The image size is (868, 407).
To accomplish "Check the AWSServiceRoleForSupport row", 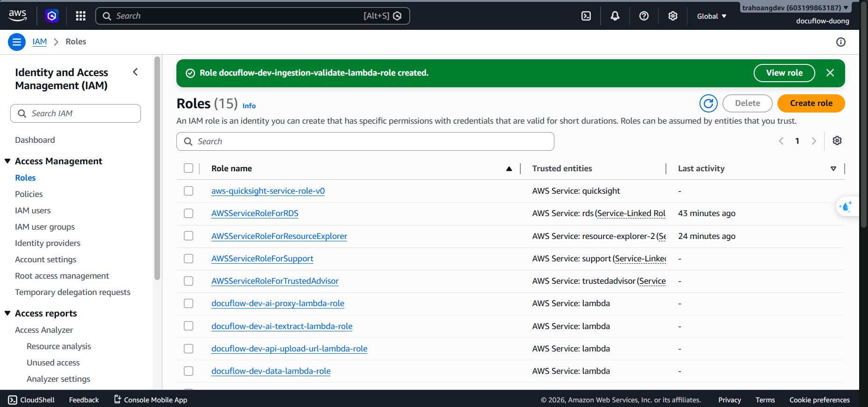I will point(189,259).
